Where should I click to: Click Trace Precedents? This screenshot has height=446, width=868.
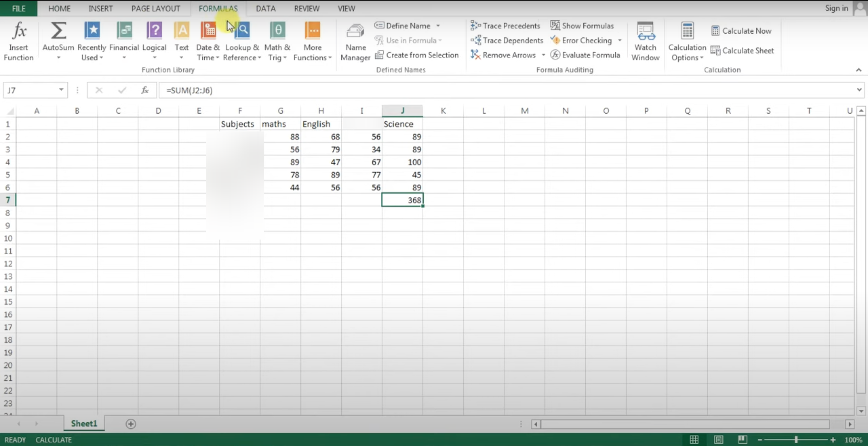505,26
